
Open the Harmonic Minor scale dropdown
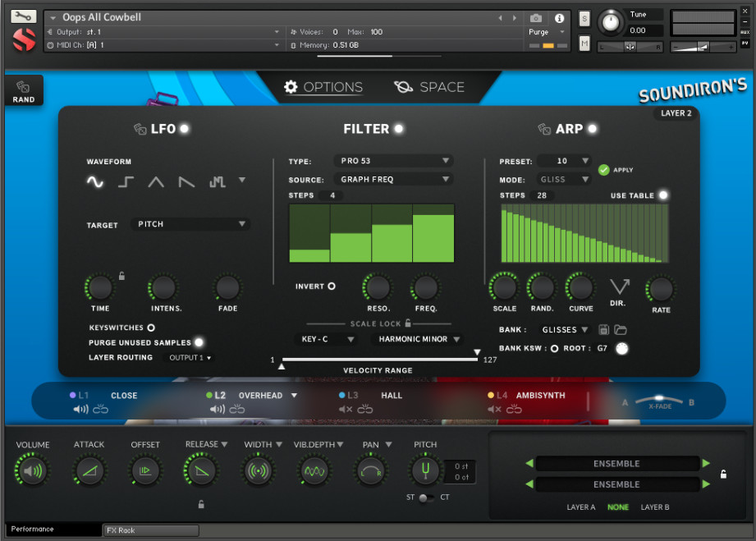click(418, 339)
